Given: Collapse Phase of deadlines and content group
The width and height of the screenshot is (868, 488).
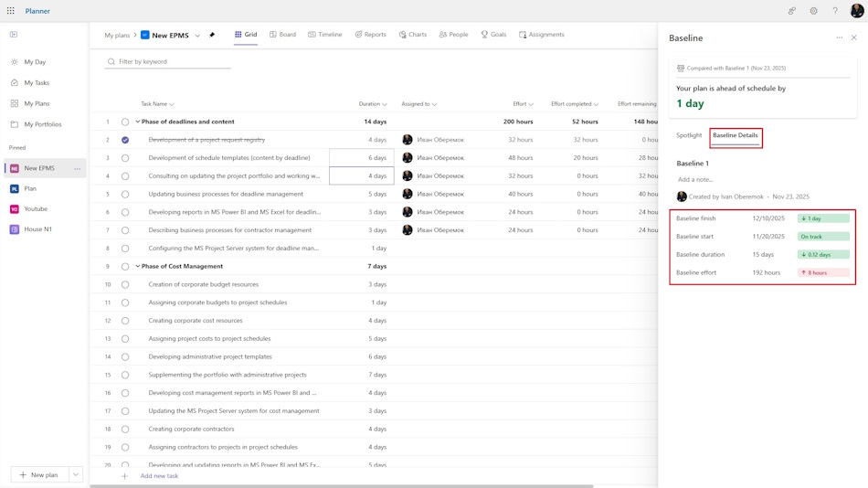Looking at the screenshot, I should pyautogui.click(x=138, y=122).
